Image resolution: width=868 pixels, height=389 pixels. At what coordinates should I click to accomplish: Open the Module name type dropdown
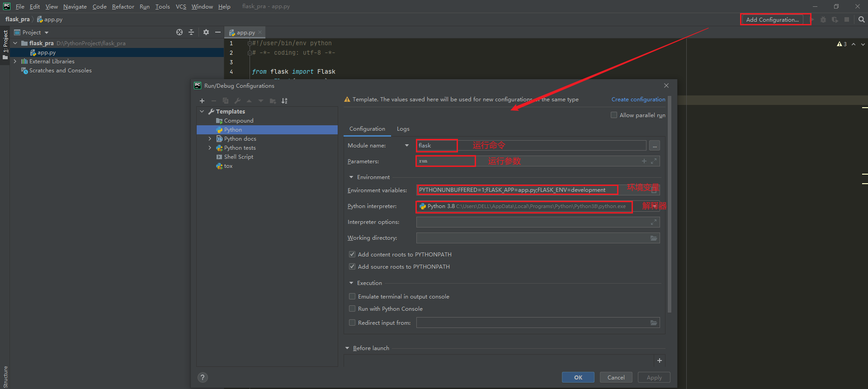click(x=407, y=145)
